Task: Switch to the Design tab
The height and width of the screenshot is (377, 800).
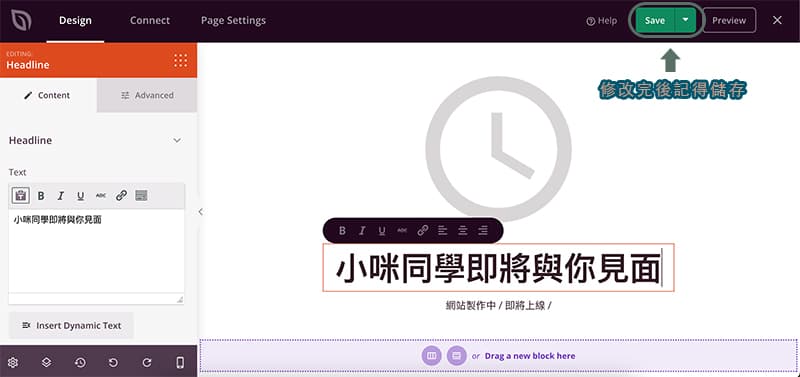Action: (x=75, y=20)
